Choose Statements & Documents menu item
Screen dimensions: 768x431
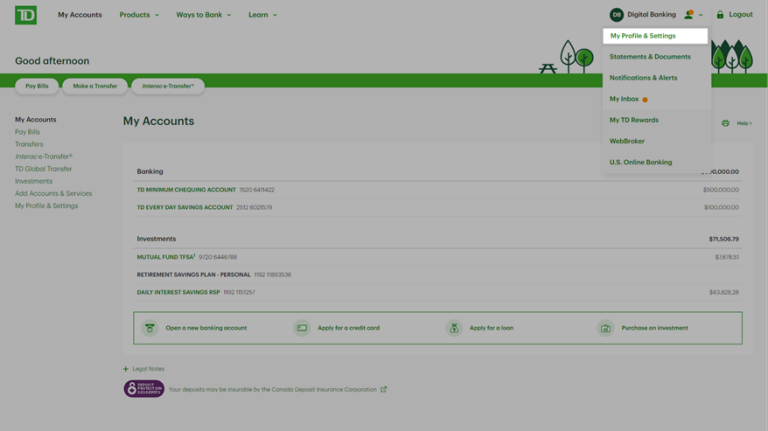650,57
